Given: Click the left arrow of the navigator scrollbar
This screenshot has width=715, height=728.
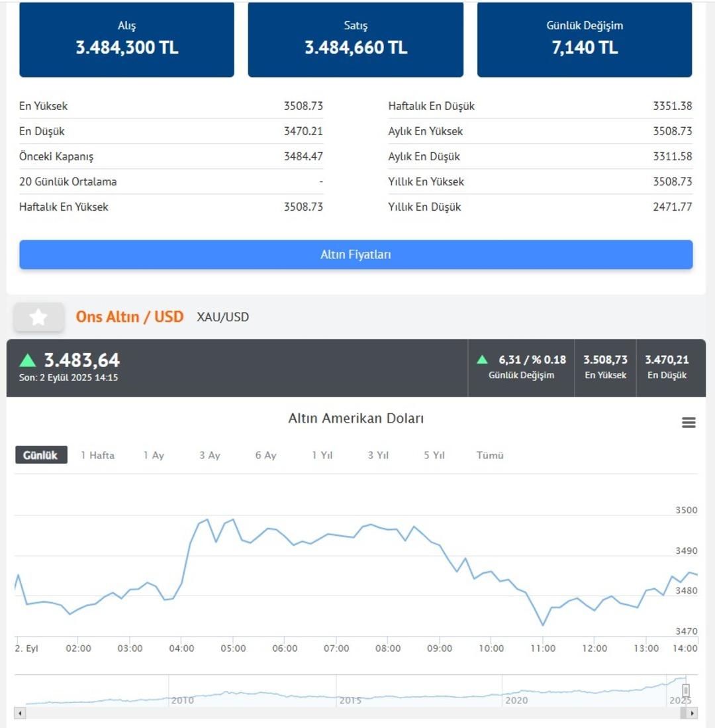Looking at the screenshot, I should pos(20,713).
